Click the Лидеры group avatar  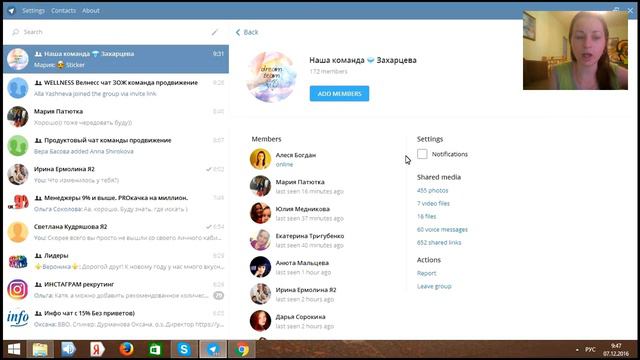click(18, 261)
